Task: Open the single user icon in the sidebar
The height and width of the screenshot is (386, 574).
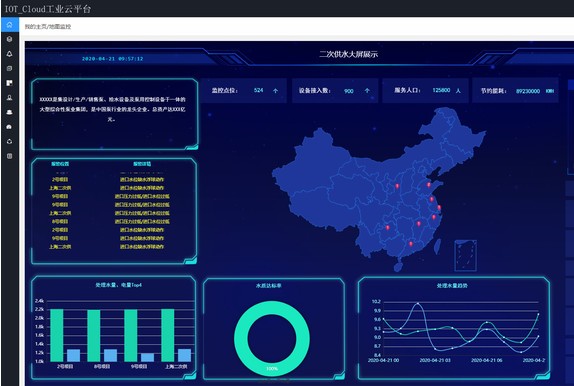Action: [x=10, y=98]
